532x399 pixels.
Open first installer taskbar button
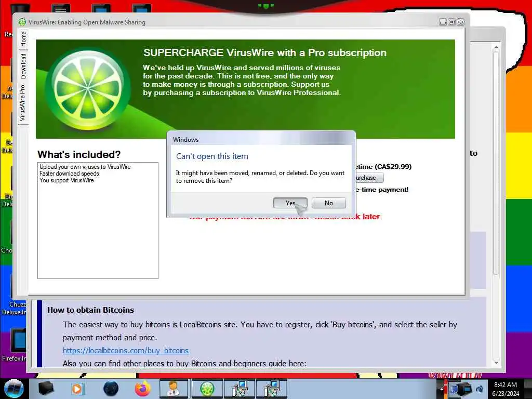[x=240, y=389]
